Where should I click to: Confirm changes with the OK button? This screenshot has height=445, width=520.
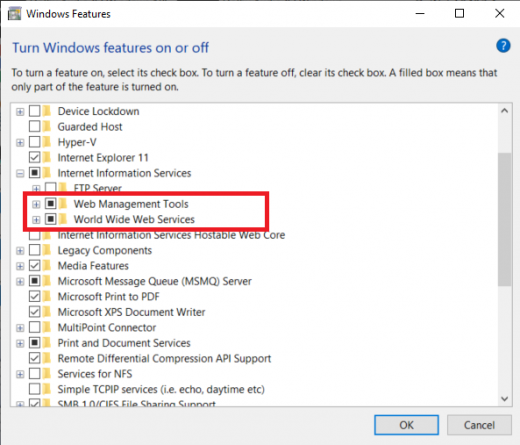[x=406, y=425]
